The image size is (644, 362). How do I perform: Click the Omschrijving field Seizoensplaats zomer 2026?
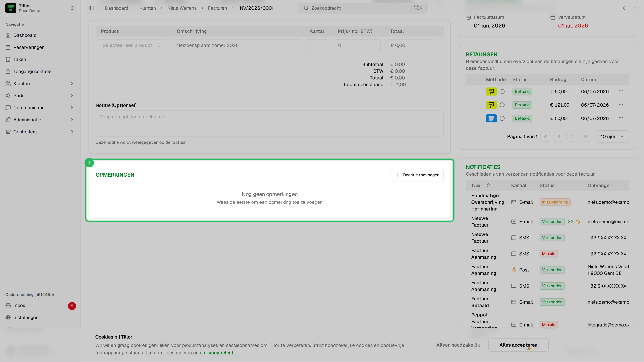[x=236, y=45]
